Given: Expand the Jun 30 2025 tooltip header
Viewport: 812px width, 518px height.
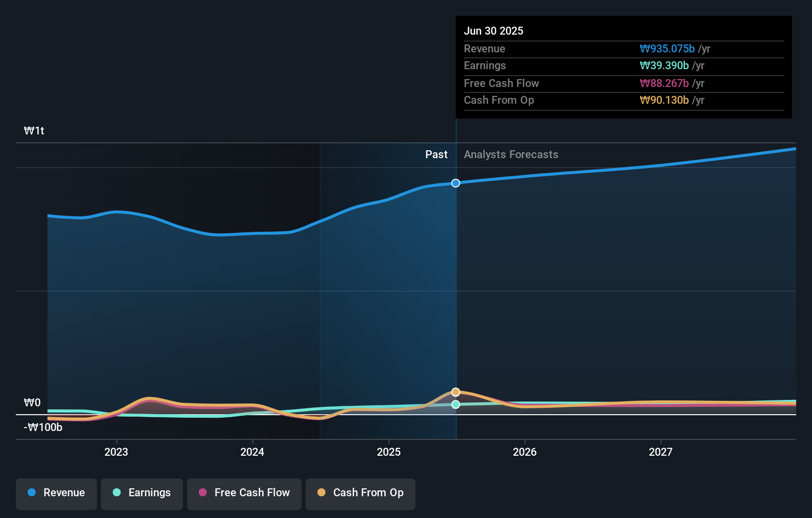Looking at the screenshot, I should click(494, 31).
